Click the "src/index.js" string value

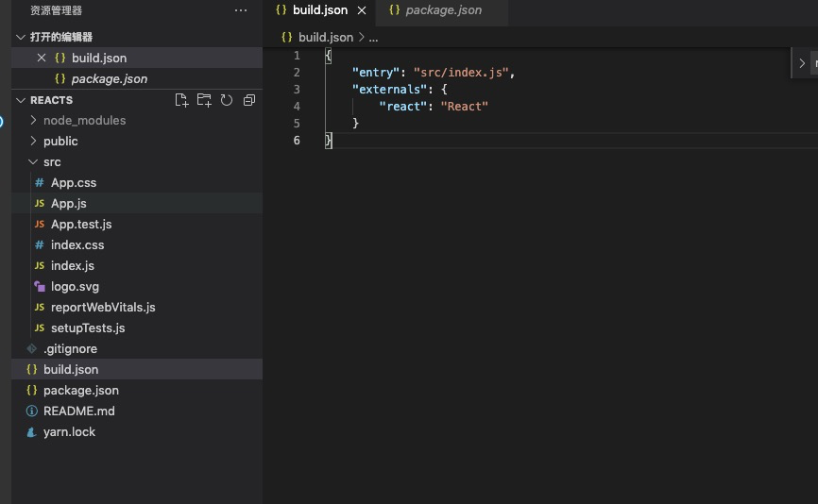click(461, 73)
